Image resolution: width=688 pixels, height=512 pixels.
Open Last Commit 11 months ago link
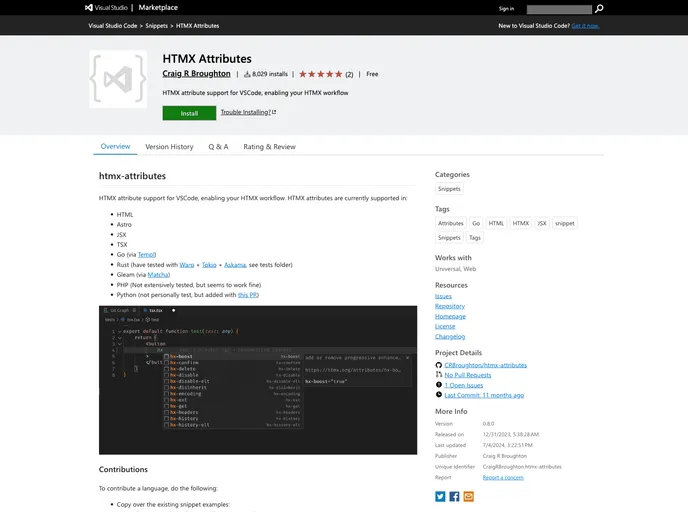484,395
